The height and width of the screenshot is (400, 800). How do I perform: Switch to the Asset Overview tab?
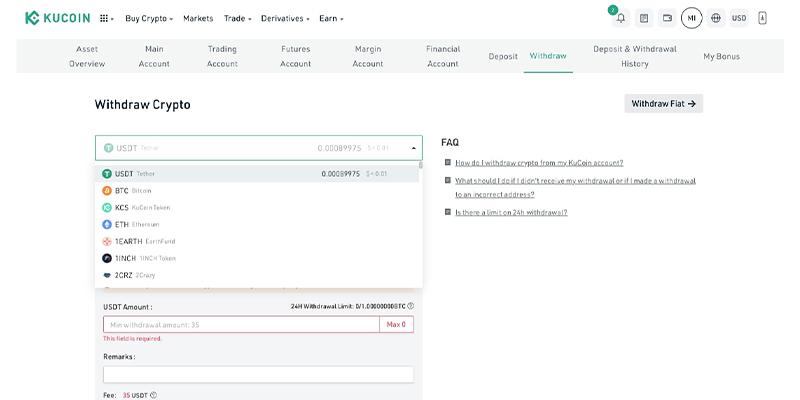[x=87, y=56]
